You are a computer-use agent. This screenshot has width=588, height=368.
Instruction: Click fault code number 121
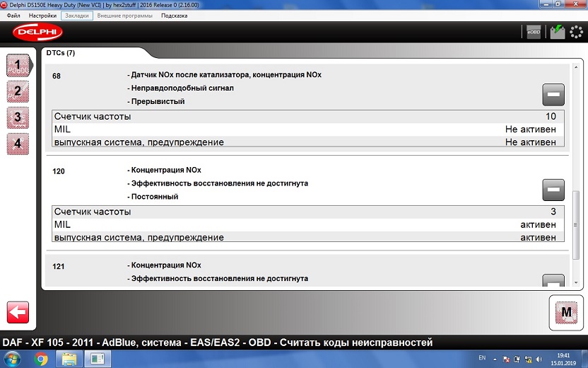click(x=59, y=267)
